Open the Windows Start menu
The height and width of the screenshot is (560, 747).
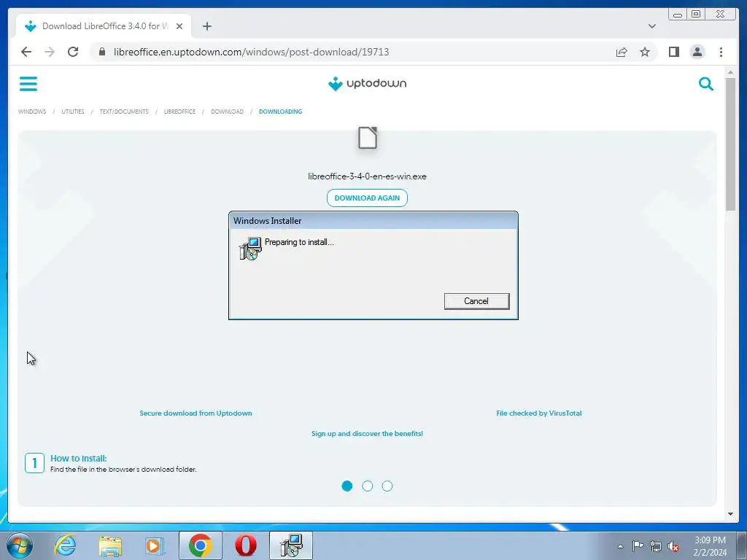(x=20, y=545)
